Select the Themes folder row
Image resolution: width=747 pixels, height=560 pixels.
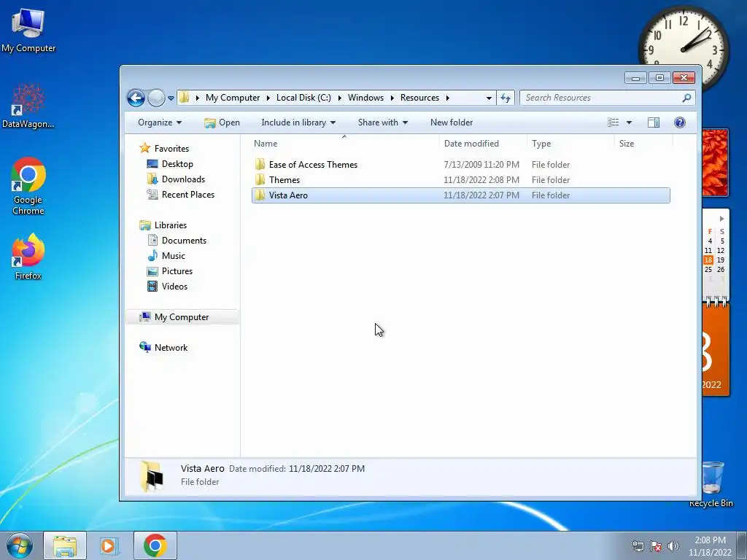click(461, 179)
